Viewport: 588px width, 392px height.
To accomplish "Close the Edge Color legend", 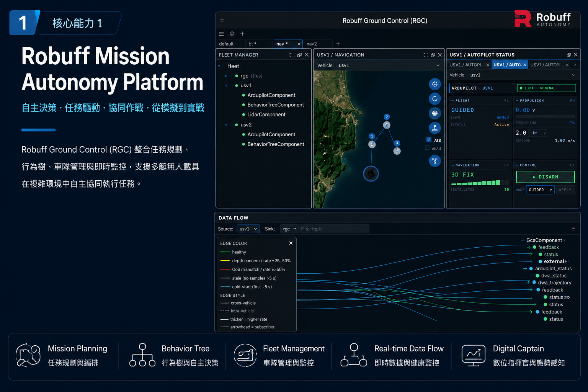I will 291,243.
